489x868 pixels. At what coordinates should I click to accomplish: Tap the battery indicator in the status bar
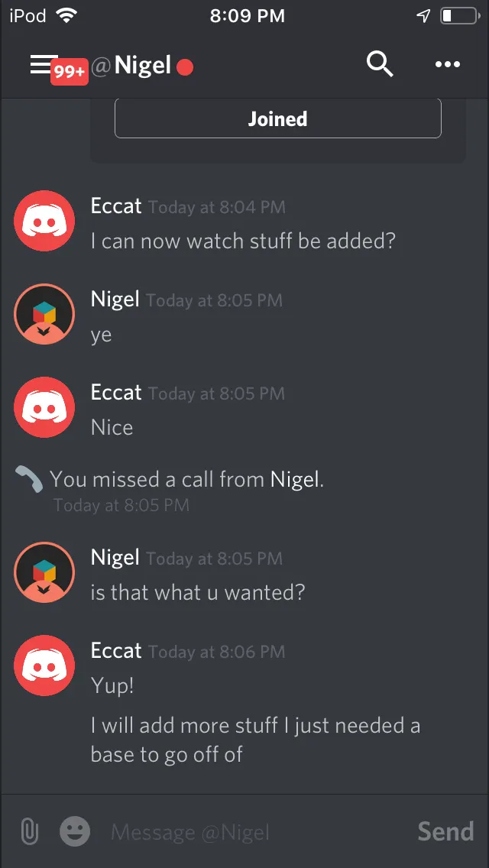(460, 16)
